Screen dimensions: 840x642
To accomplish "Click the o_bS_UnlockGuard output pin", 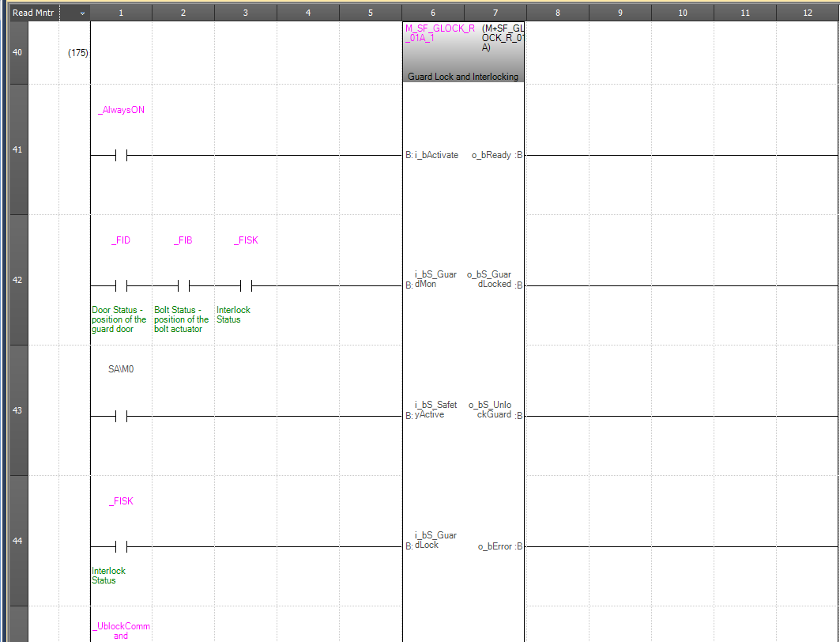I will coord(490,410).
